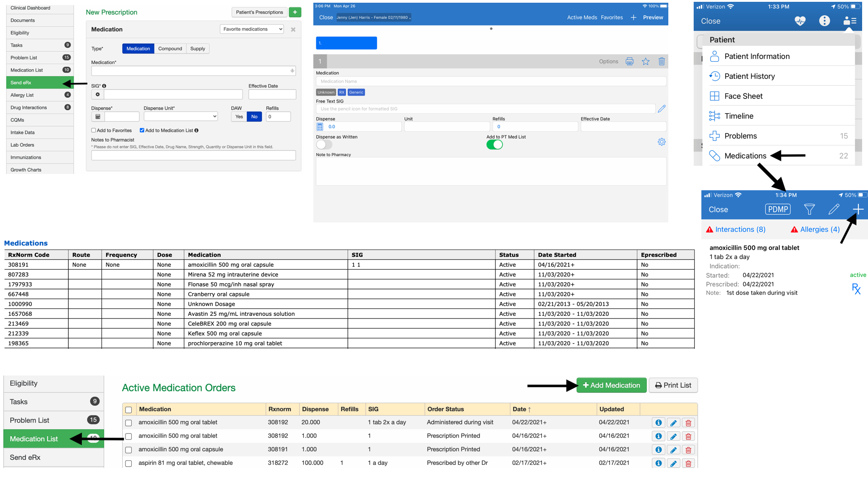Viewport: 868px width, 477px height.
Task: Open Dispense calculator icon in New Prescription
Action: point(98,117)
